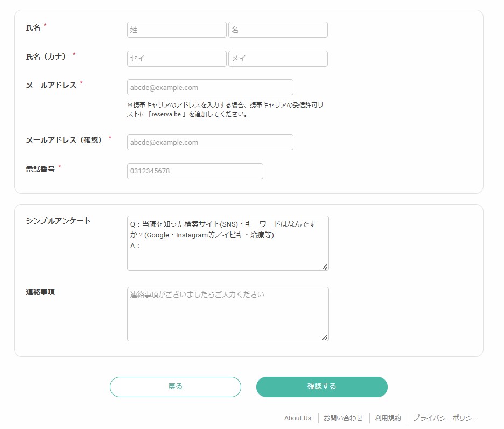Click the 電話番号 phone number field
Screen dimensions: 504x429
point(195,171)
